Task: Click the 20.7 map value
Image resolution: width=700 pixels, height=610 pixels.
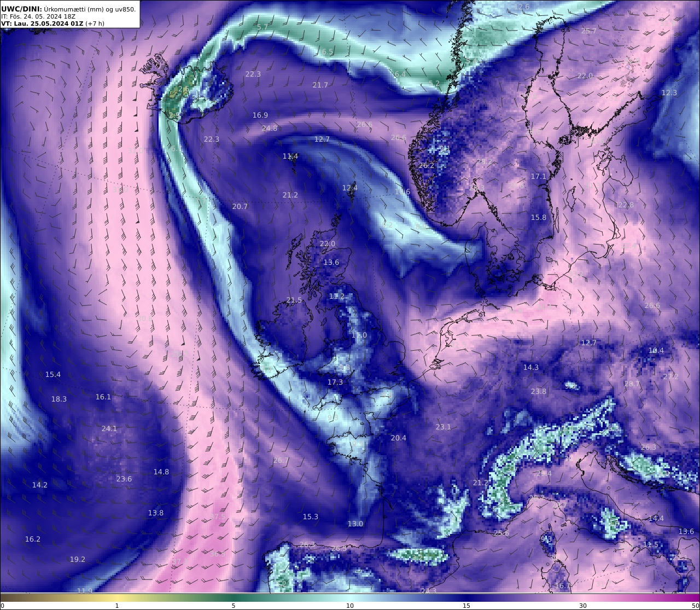Action: (x=240, y=206)
